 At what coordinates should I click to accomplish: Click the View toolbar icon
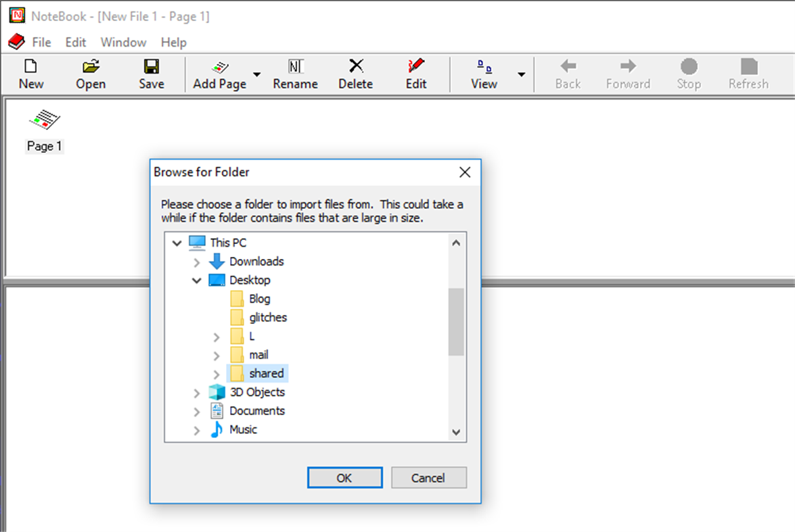coord(484,66)
